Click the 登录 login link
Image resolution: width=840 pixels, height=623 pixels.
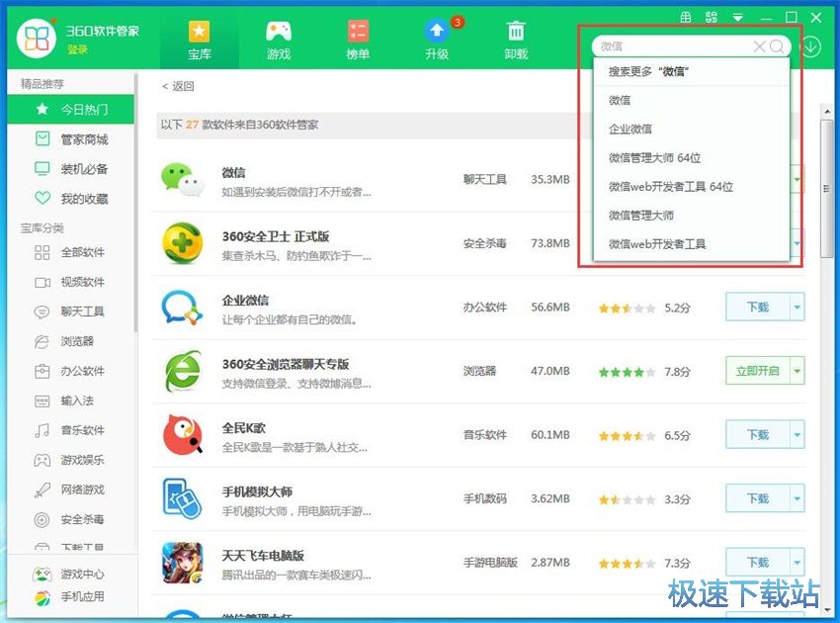tap(77, 49)
